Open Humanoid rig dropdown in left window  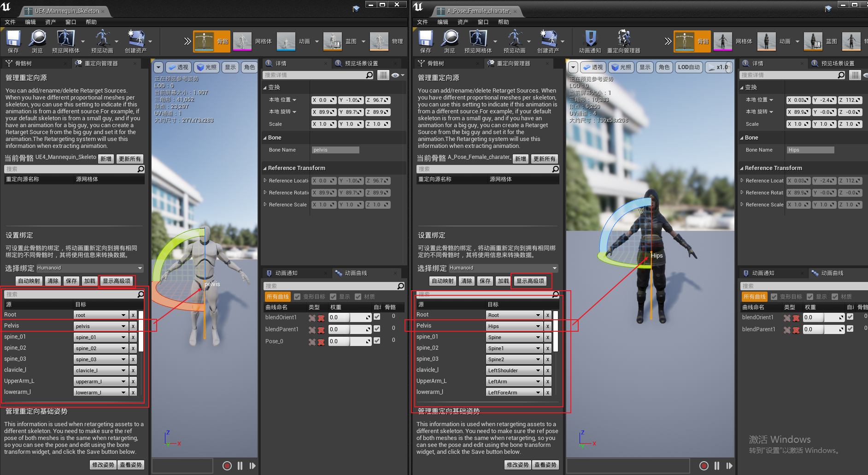pyautogui.click(x=90, y=268)
